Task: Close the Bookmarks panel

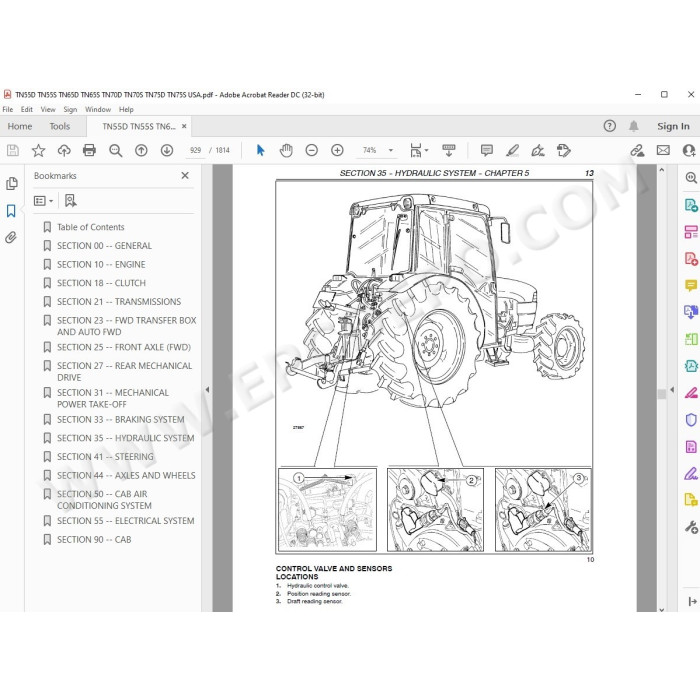Action: [185, 175]
